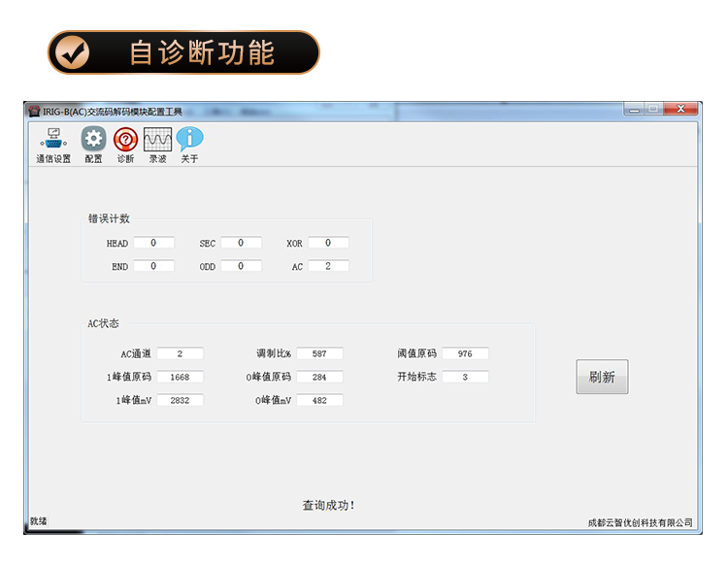Open the 通信设置 communication settings icon
The width and height of the screenshot is (728, 565).
[53, 146]
